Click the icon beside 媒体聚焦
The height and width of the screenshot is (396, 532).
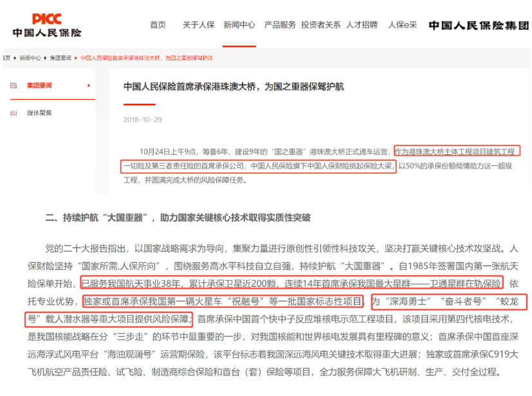(14, 113)
